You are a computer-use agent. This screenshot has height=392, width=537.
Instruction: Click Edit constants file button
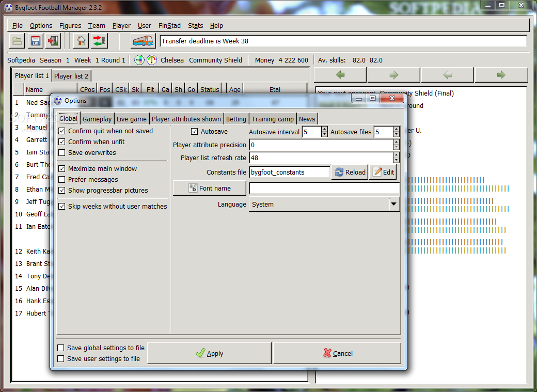tap(383, 172)
